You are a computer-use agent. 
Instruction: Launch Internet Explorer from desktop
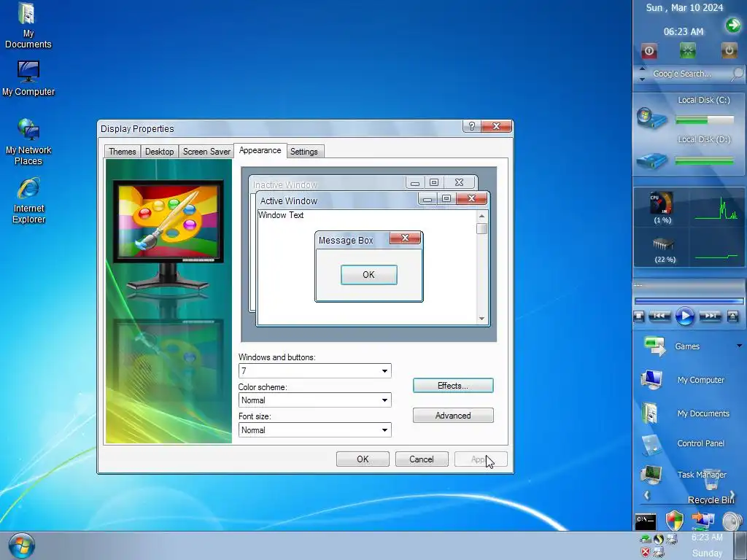click(28, 201)
